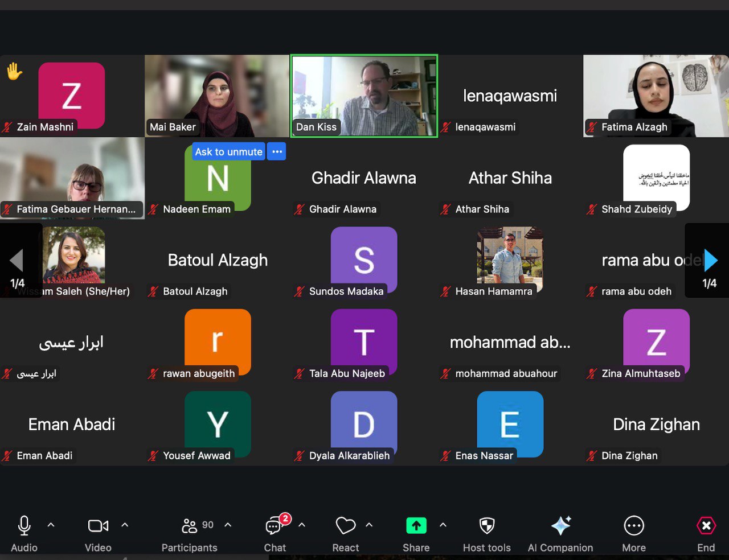Expand the Share options chevron
The height and width of the screenshot is (560, 729).
coord(443,525)
